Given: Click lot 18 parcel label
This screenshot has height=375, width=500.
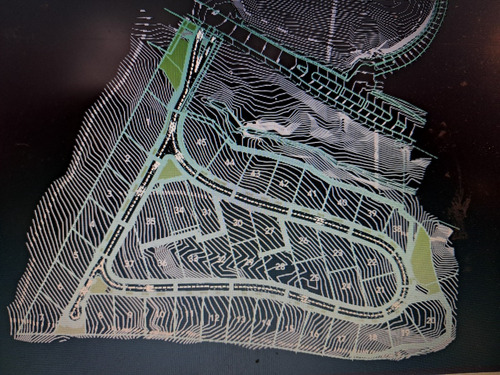Looking at the screenshot, I should [373, 337].
